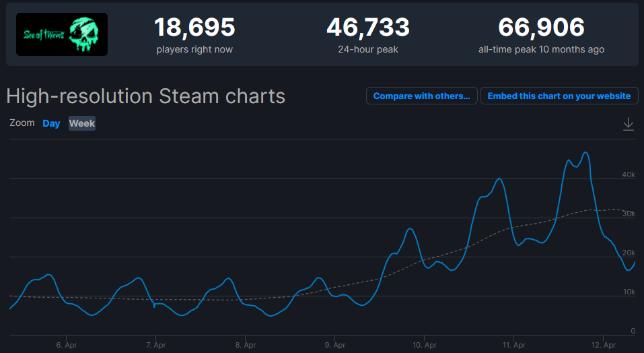Viewport: 644px width, 353px height.
Task: Click the 7. Apr date axis label
Action: [x=155, y=345]
